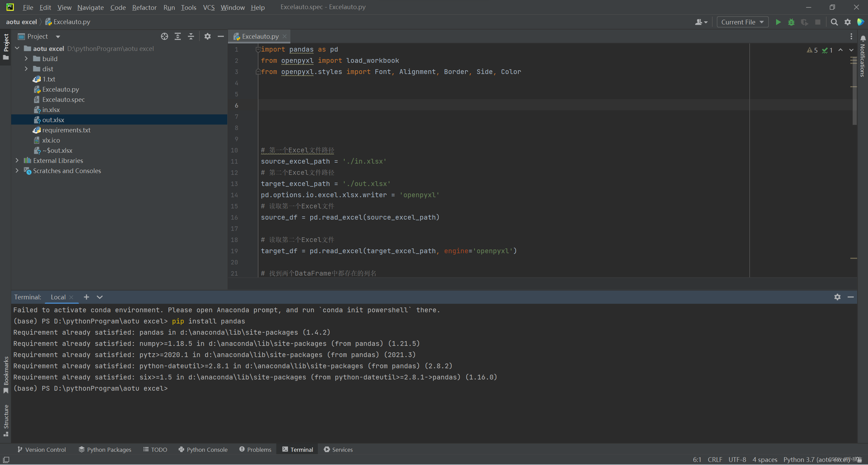Expand External Libraries node

[17, 161]
